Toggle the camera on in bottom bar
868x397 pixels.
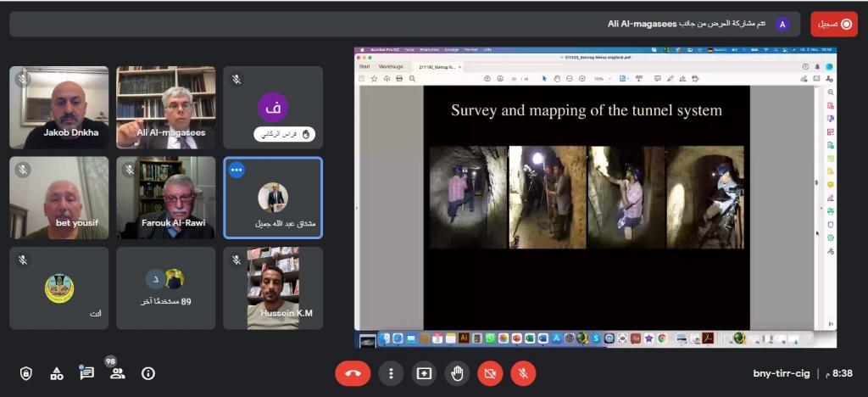pos(489,373)
